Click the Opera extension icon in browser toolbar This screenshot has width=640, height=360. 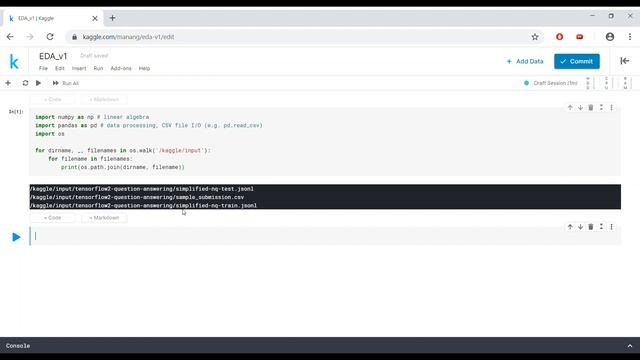pyautogui.click(x=560, y=37)
